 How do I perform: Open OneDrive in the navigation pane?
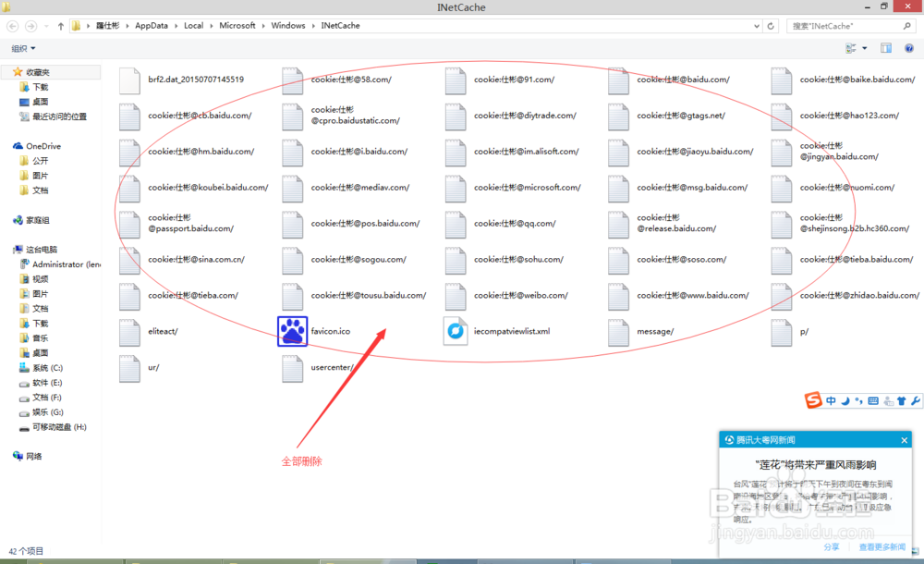(43, 146)
